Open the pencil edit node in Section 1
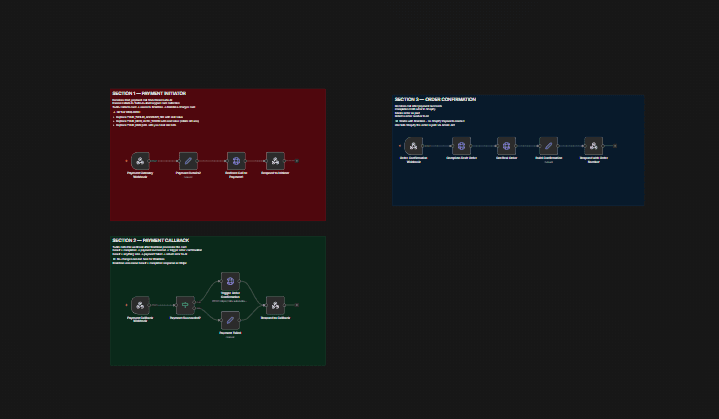The height and width of the screenshot is (419, 719). click(x=188, y=161)
